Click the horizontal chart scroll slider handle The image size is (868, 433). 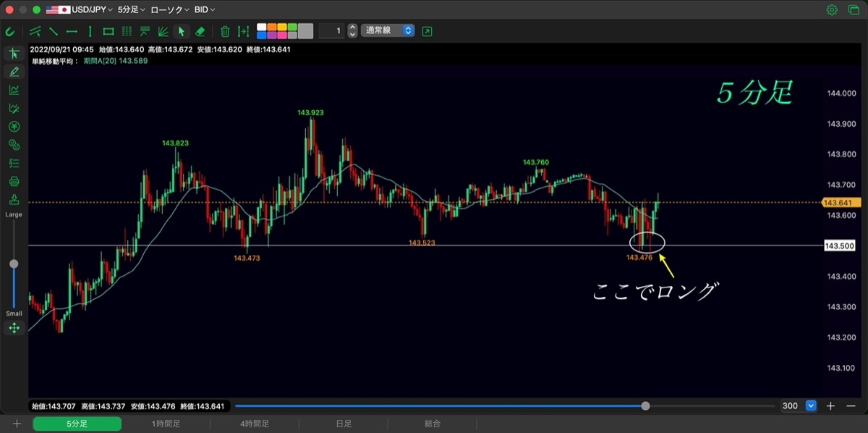click(645, 406)
